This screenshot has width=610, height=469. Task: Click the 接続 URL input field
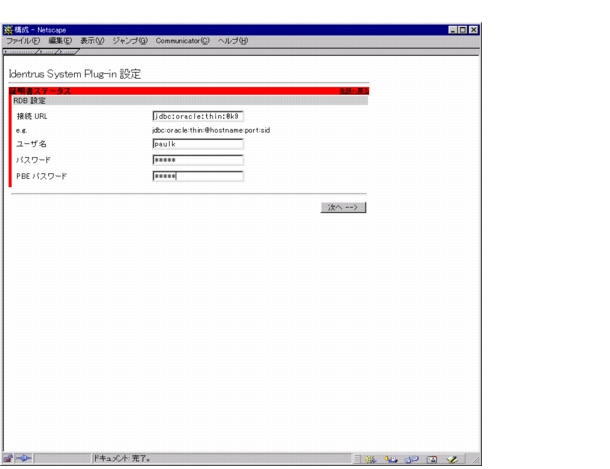tap(198, 116)
